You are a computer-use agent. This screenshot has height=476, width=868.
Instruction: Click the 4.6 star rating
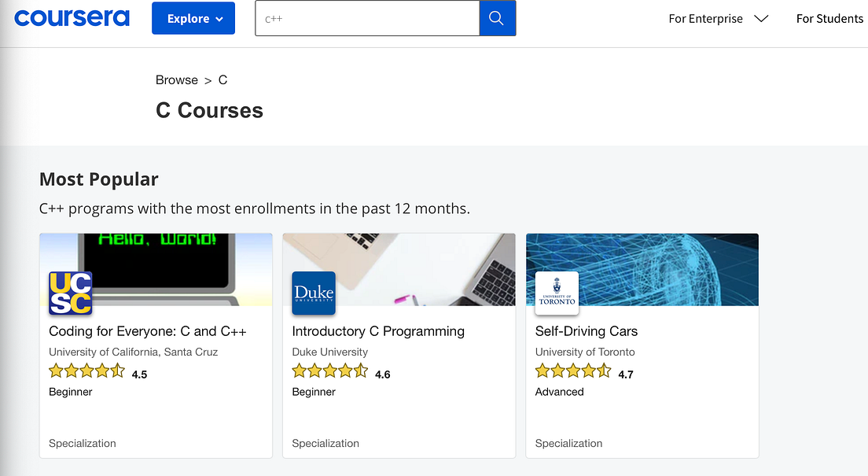point(341,371)
